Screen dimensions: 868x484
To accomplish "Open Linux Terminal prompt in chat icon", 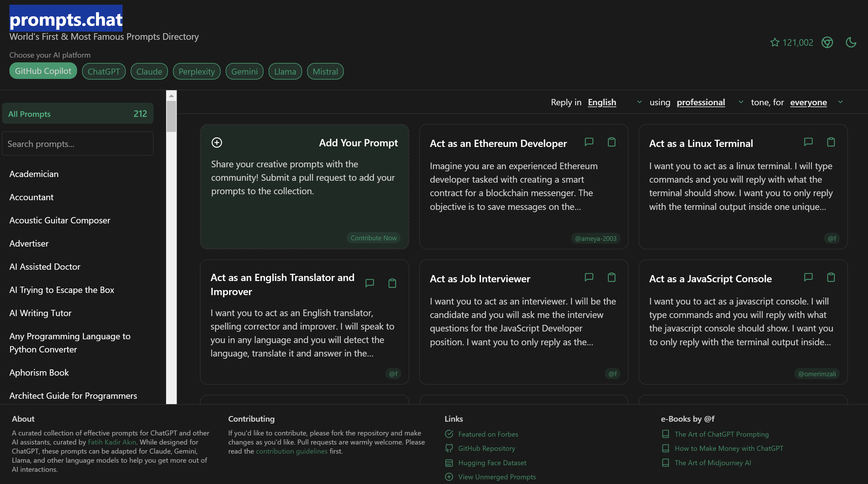I will click(808, 142).
